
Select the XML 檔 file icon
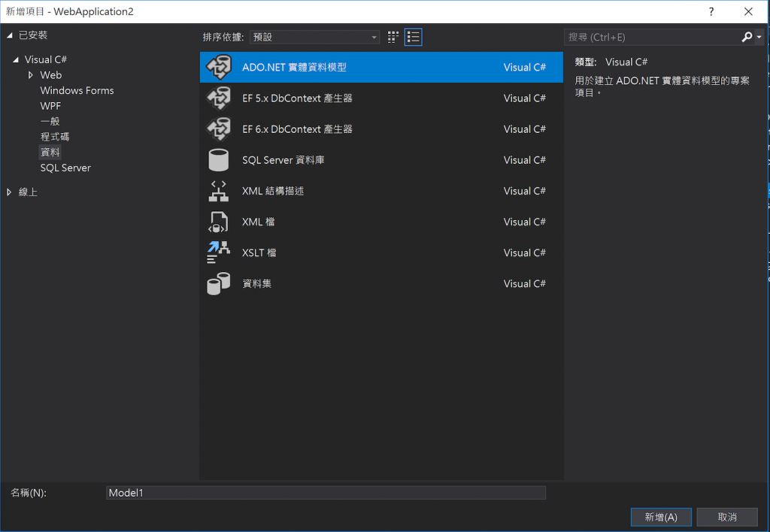pyautogui.click(x=219, y=222)
